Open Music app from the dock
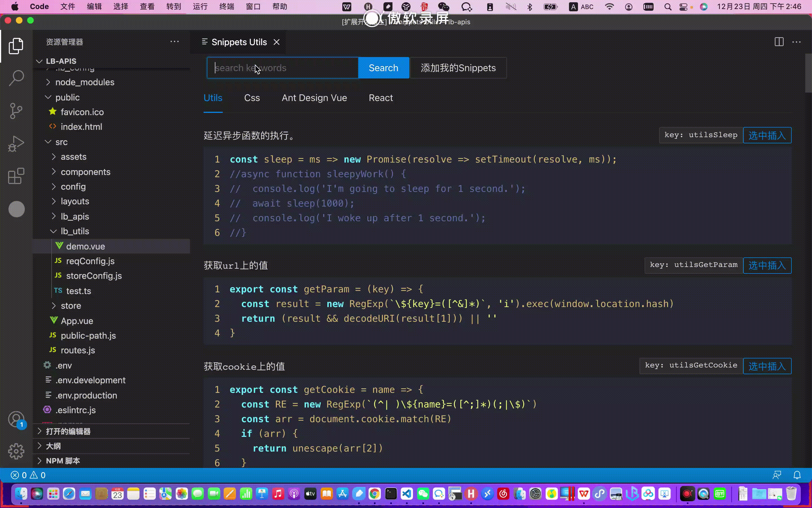The height and width of the screenshot is (508, 812). tap(278, 494)
